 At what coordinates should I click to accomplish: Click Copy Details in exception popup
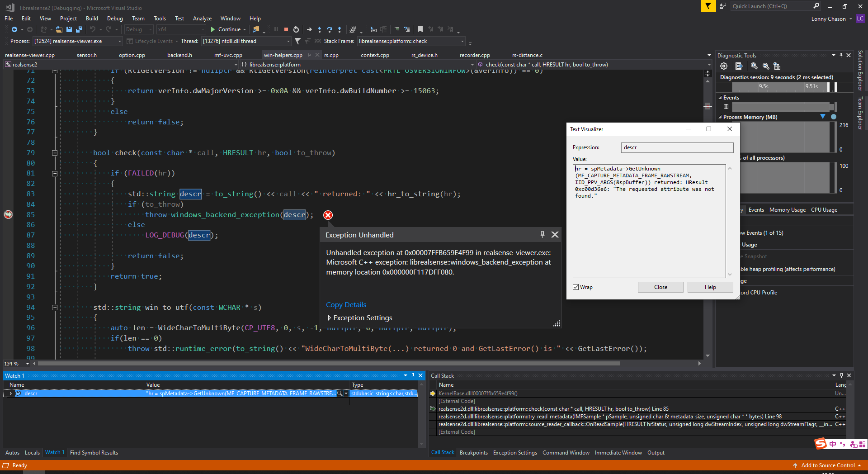coord(346,304)
